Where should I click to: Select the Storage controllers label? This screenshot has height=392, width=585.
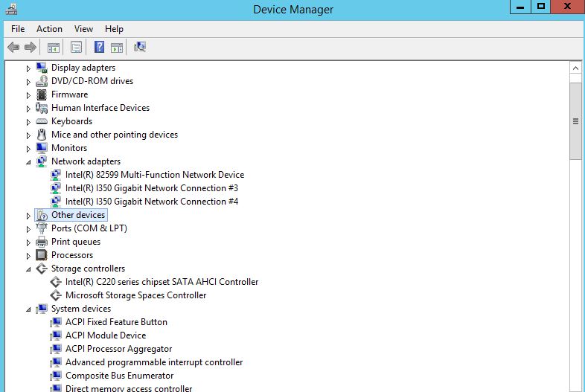[88, 269]
